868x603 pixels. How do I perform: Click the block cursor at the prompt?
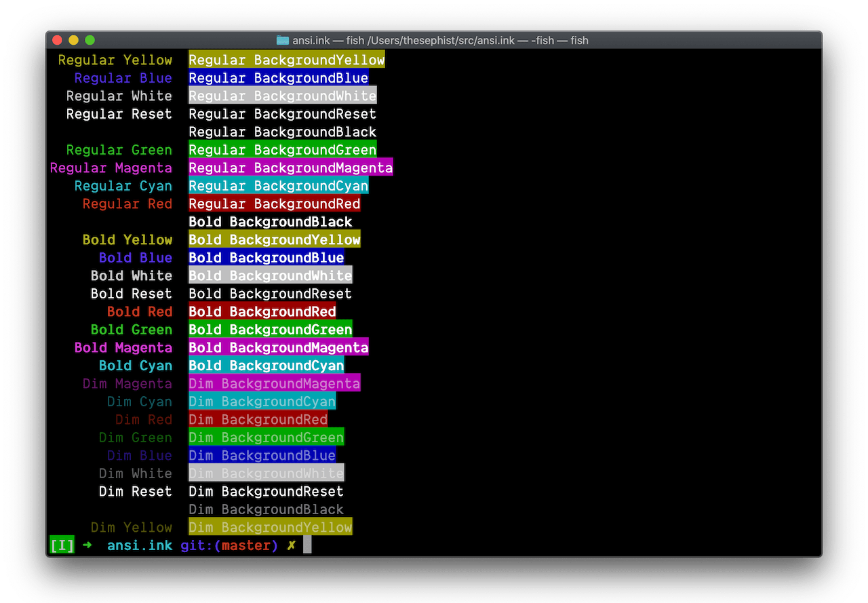point(307,545)
